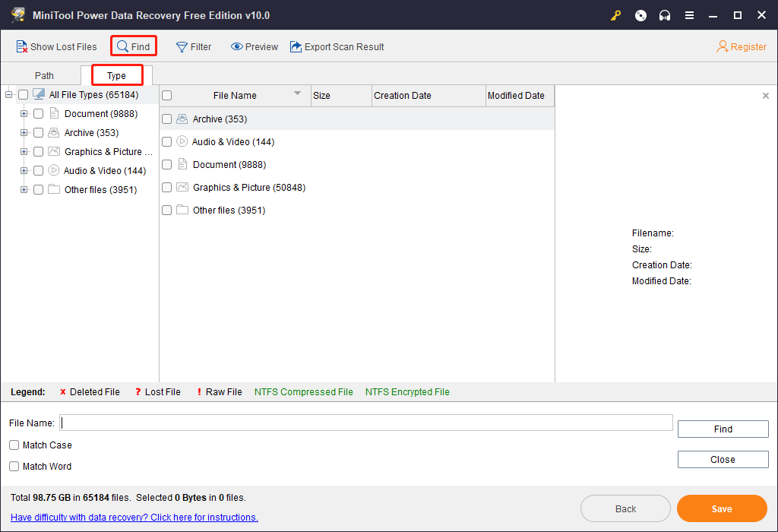Click the Close button of find panel

click(x=723, y=460)
